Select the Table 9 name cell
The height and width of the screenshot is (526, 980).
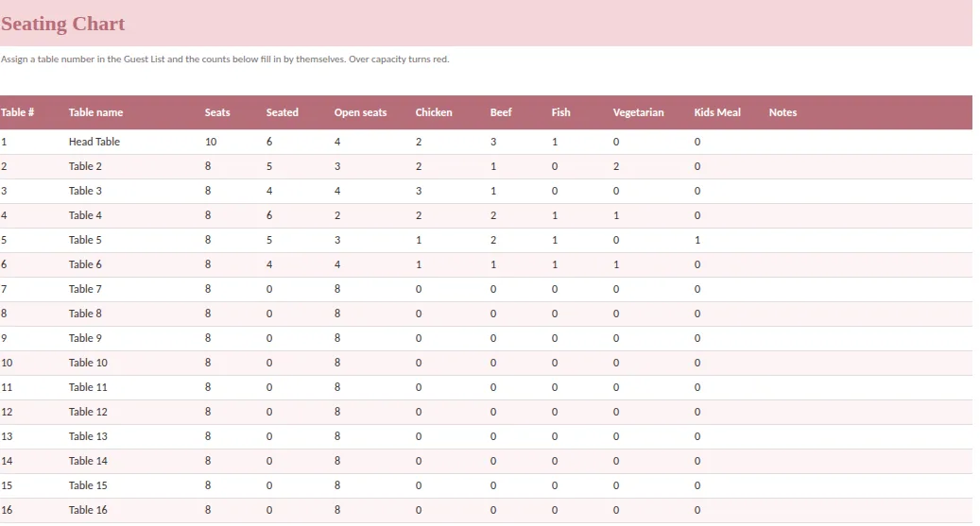coord(85,338)
